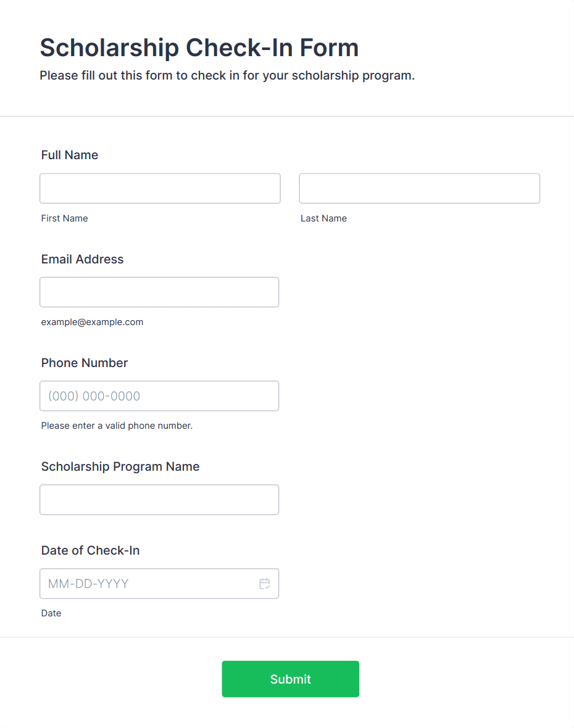574x728 pixels.
Task: Click the Scholarship Program Name field
Action: (x=159, y=500)
